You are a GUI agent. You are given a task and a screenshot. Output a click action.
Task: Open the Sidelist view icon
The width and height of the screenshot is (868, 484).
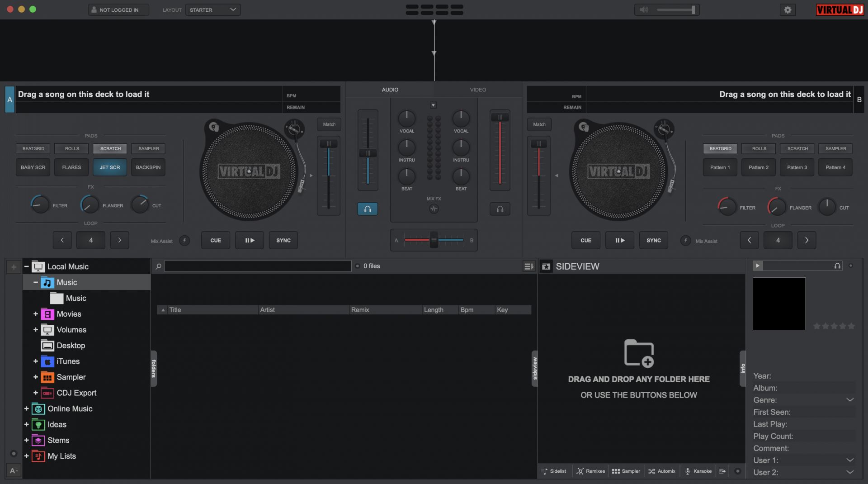pyautogui.click(x=544, y=471)
